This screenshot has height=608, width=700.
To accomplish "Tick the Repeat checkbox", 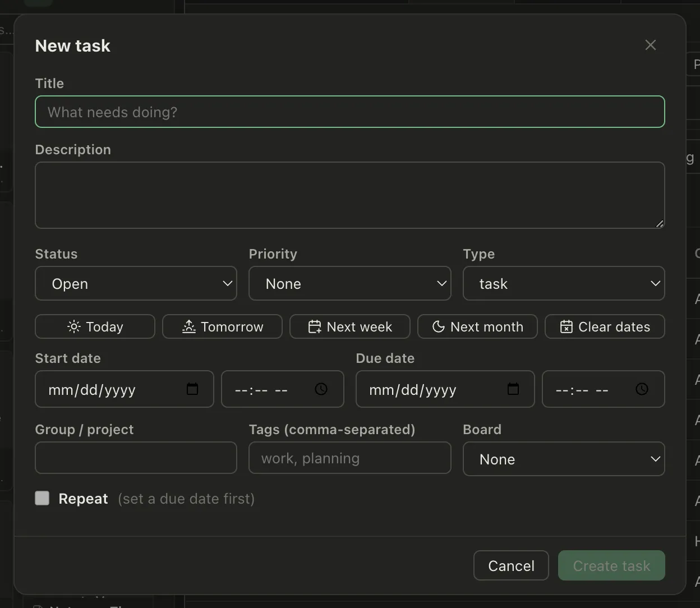I will [x=42, y=498].
